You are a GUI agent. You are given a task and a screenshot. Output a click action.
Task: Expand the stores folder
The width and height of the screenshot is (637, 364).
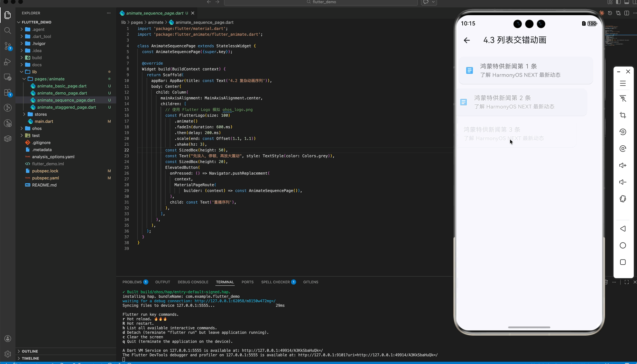click(x=41, y=114)
